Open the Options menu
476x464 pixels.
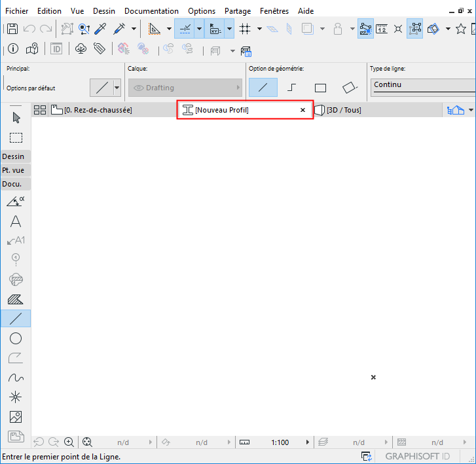coord(202,11)
